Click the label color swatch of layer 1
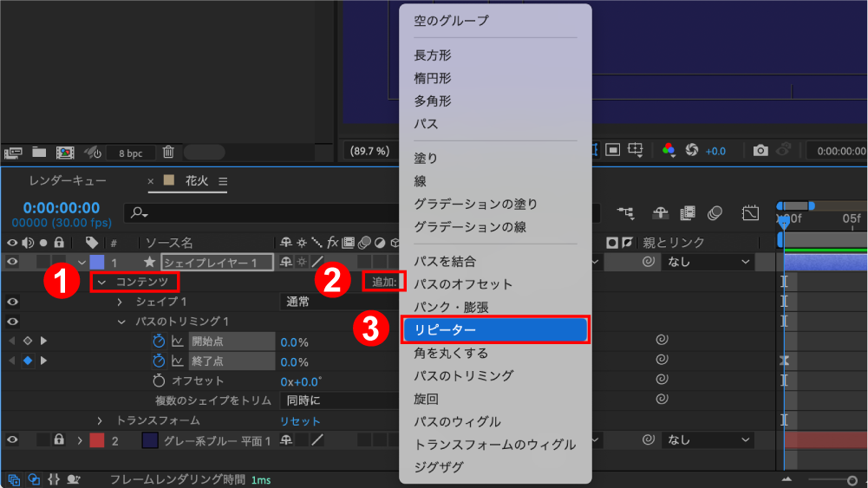The image size is (868, 488). (x=97, y=262)
